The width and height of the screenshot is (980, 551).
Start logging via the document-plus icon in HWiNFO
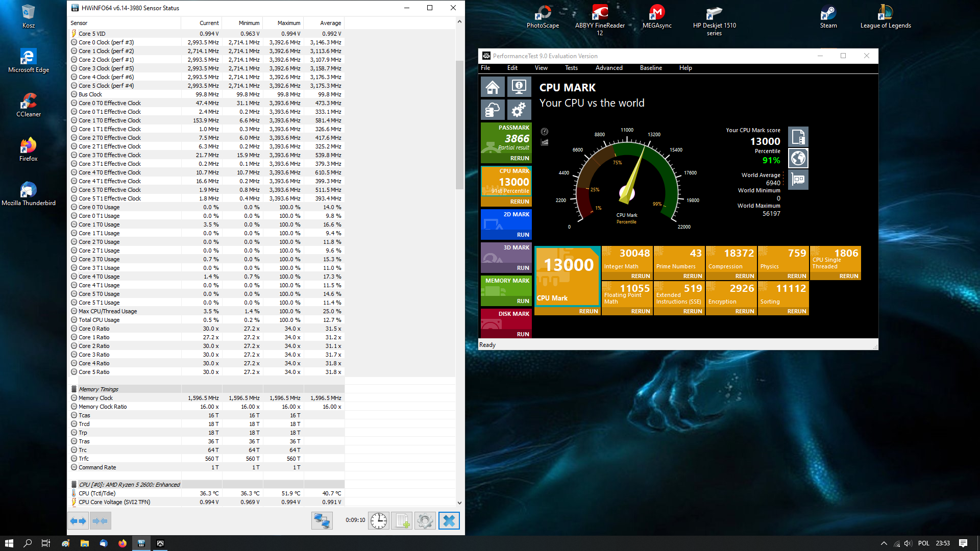coord(401,520)
